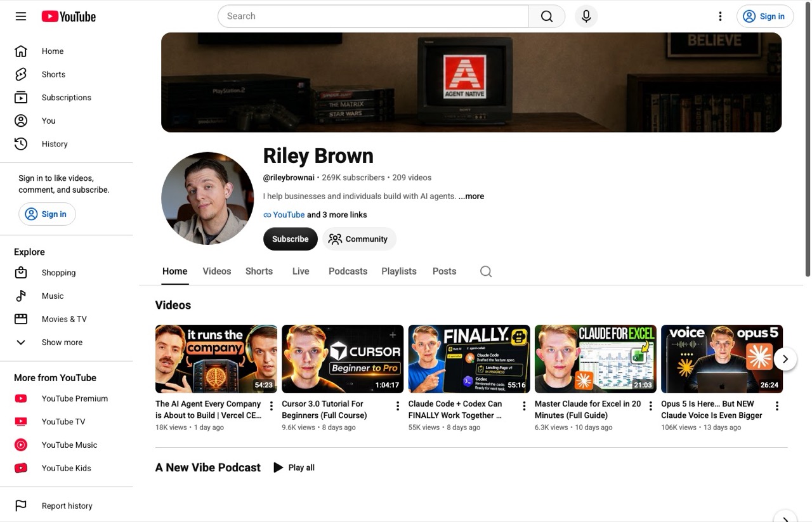The width and height of the screenshot is (812, 522).
Task: Open Shorts from the sidebar
Action: (67, 74)
